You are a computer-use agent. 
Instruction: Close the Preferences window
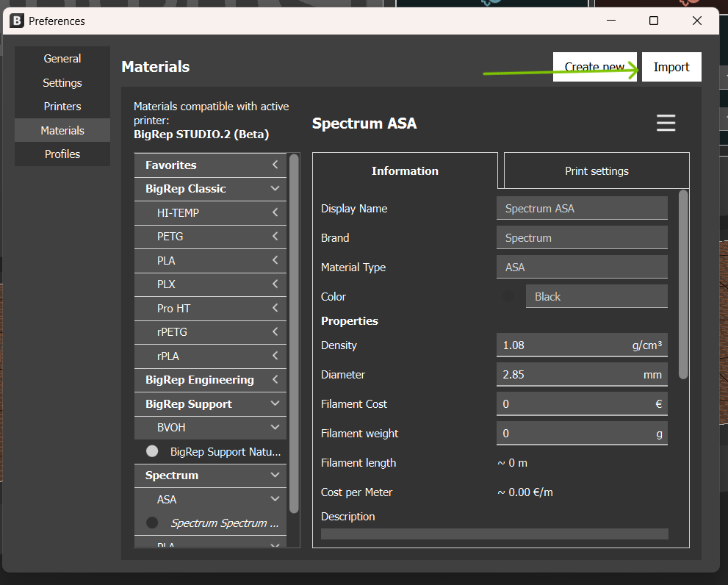click(x=697, y=21)
